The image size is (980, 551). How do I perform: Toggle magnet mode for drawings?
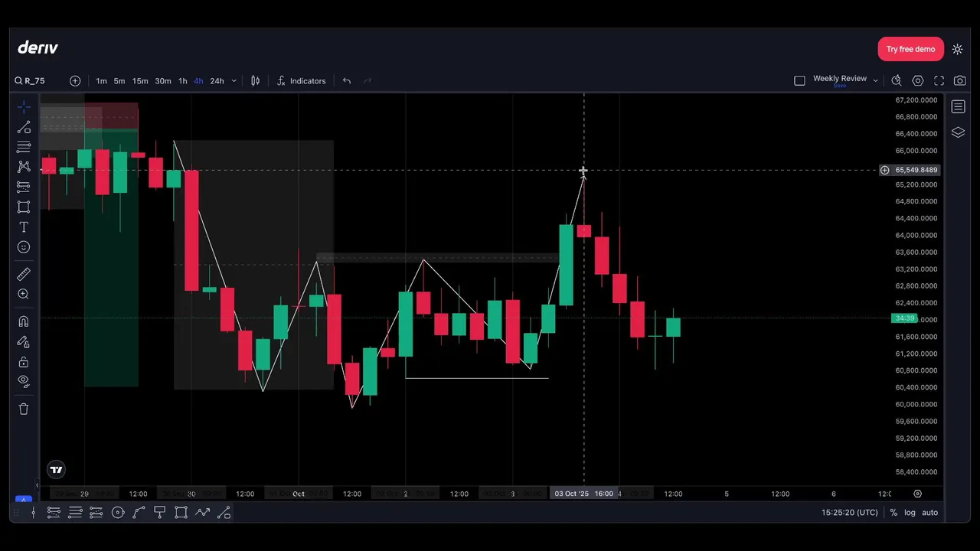point(24,321)
